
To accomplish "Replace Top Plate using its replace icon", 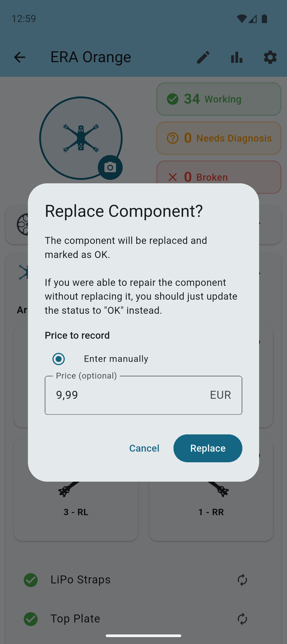I will click(x=242, y=619).
